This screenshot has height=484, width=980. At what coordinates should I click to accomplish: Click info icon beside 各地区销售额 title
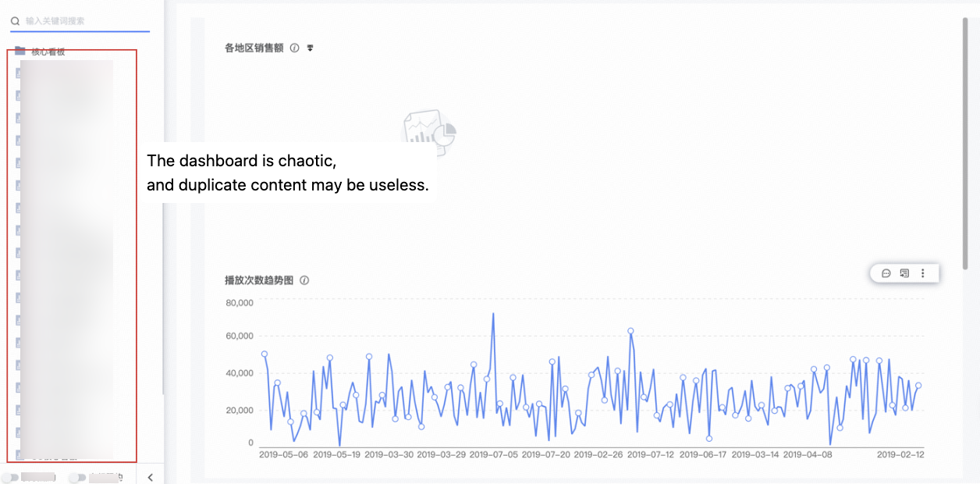coord(294,48)
